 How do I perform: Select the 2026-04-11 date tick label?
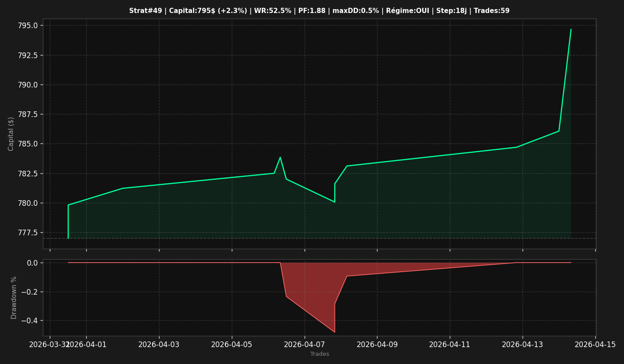click(x=450, y=344)
